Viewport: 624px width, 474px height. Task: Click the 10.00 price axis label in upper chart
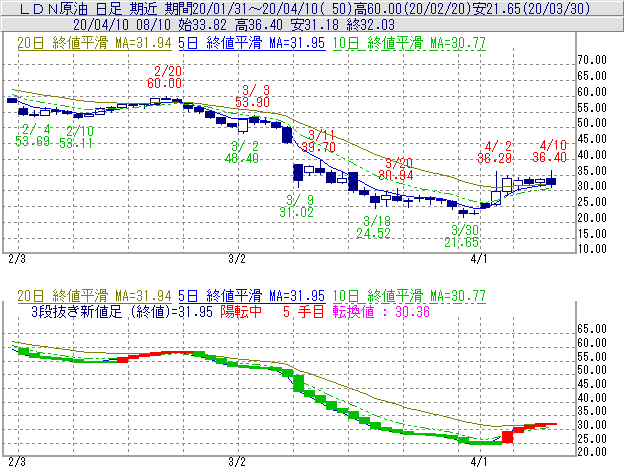point(592,249)
